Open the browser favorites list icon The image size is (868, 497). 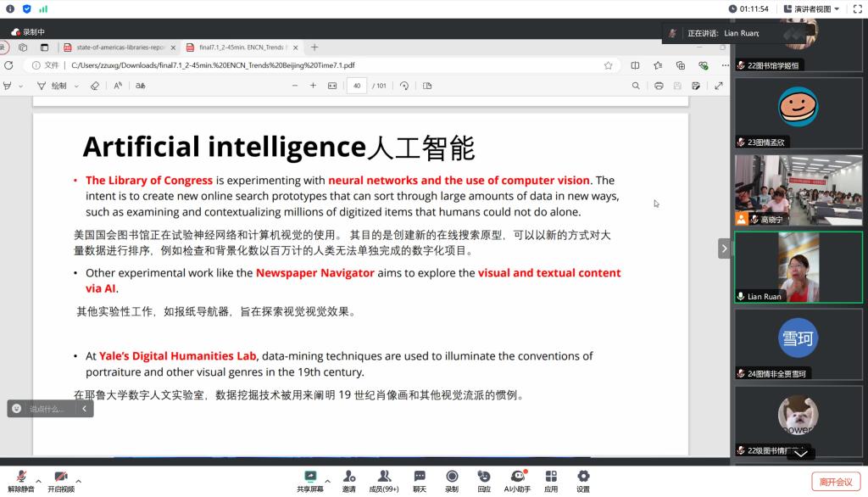[658, 65]
